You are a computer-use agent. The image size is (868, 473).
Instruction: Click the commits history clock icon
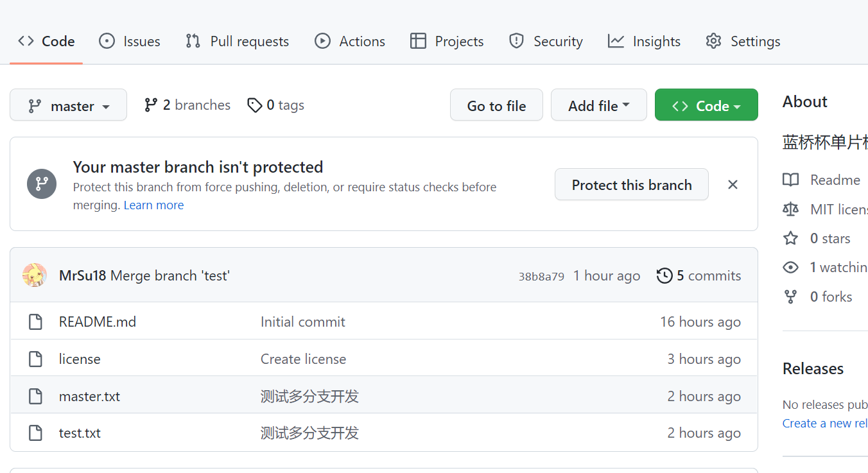pos(664,276)
